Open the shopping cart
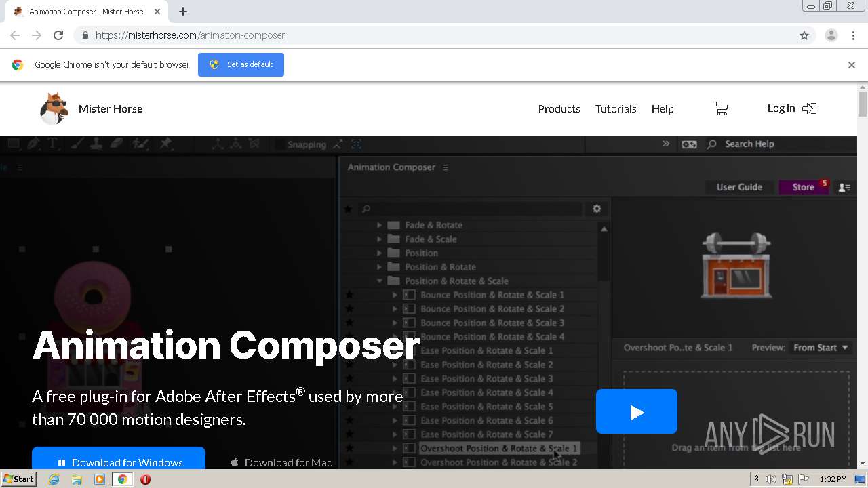 721,108
